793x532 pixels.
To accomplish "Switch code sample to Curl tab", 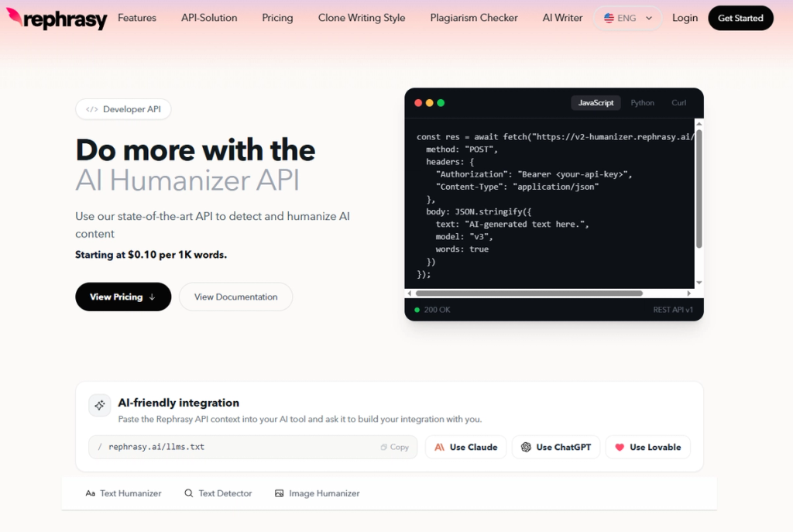I will point(678,103).
